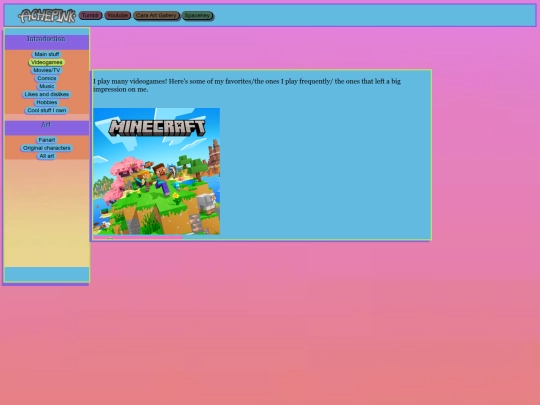This screenshot has height=405, width=540.
Task: Open Cool stuff I own page
Action: [46, 110]
